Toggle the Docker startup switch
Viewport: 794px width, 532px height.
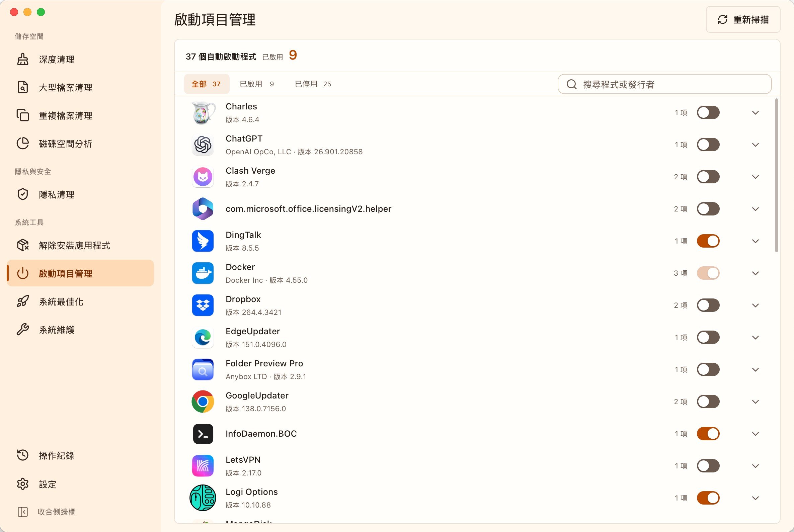(x=708, y=273)
